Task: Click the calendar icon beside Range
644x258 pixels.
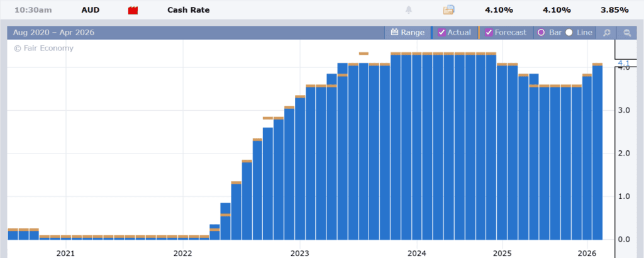Action: click(394, 33)
